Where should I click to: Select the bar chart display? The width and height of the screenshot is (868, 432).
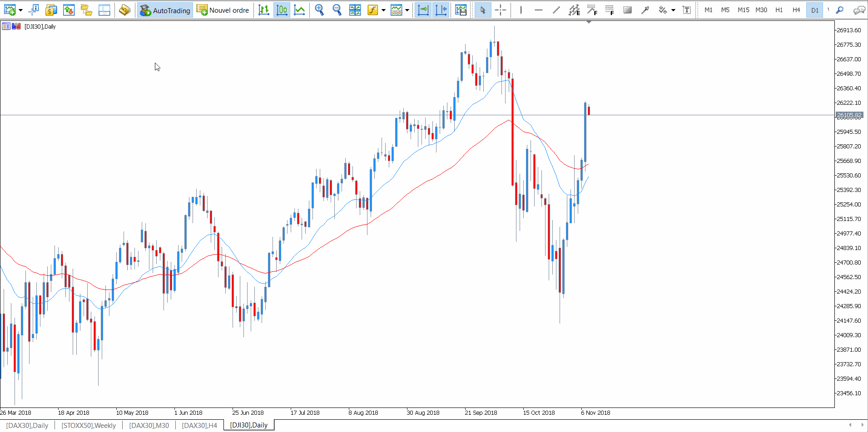click(263, 10)
